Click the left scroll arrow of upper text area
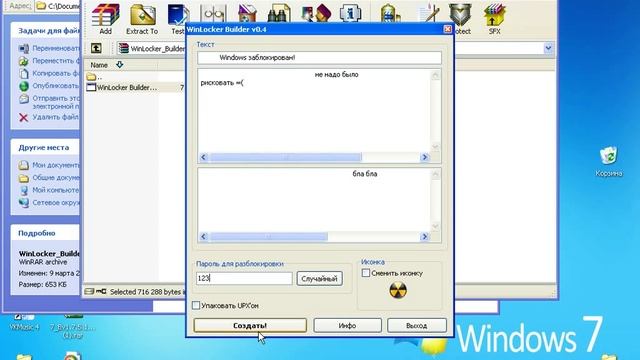 204,157
